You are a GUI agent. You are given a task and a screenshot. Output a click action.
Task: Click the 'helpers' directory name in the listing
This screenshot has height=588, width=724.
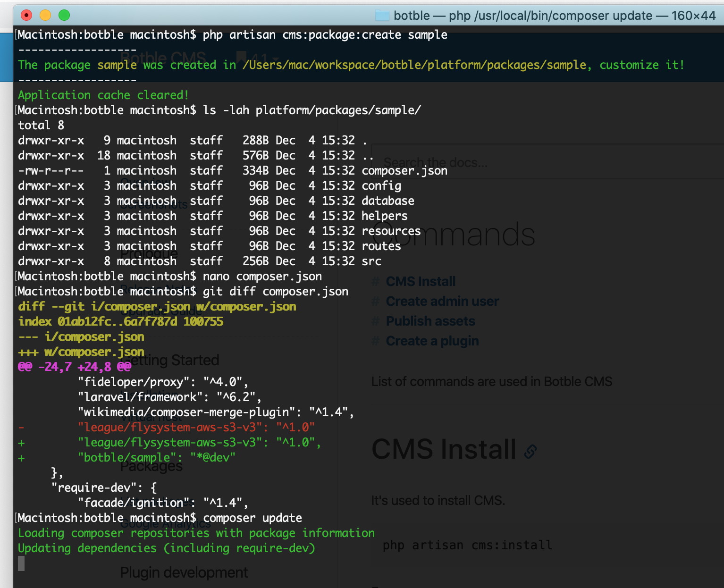385,216
